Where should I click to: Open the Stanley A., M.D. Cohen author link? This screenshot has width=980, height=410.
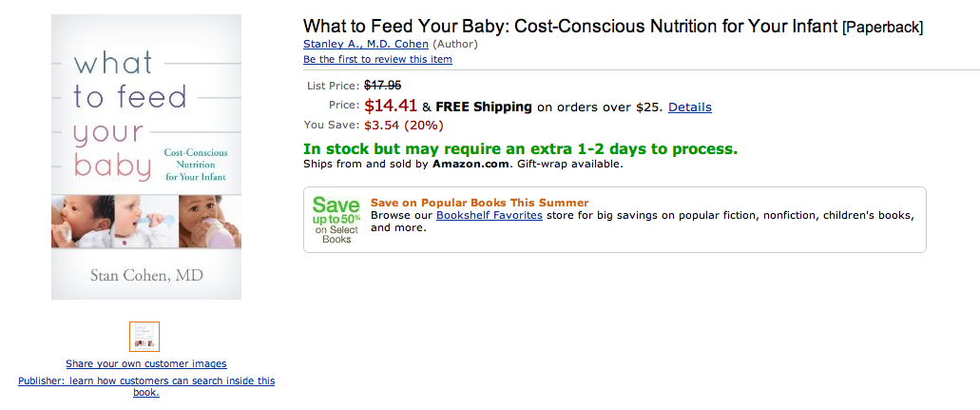[x=366, y=44]
